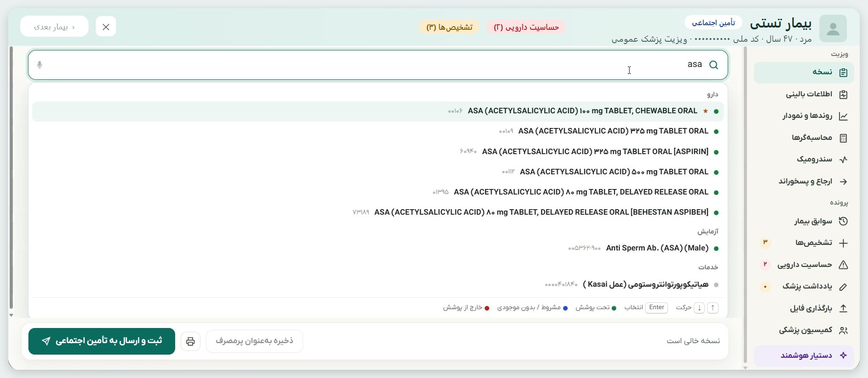The width and height of the screenshot is (868, 378).
Task: Click the asa search input field
Action: click(x=378, y=65)
